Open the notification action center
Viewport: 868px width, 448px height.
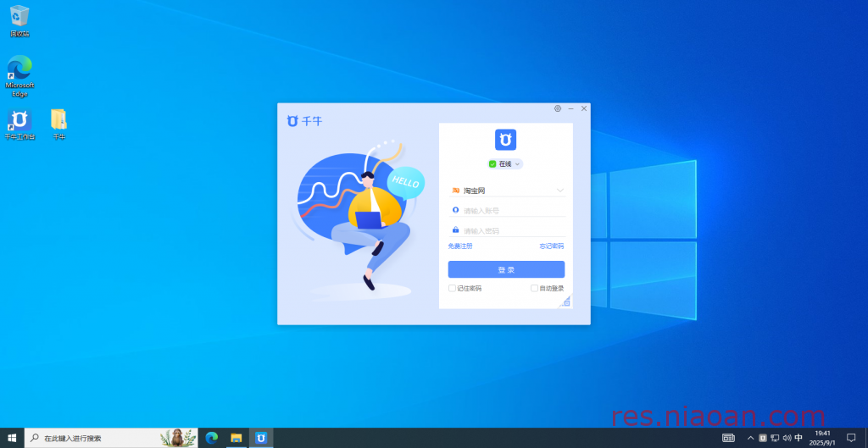tap(851, 438)
